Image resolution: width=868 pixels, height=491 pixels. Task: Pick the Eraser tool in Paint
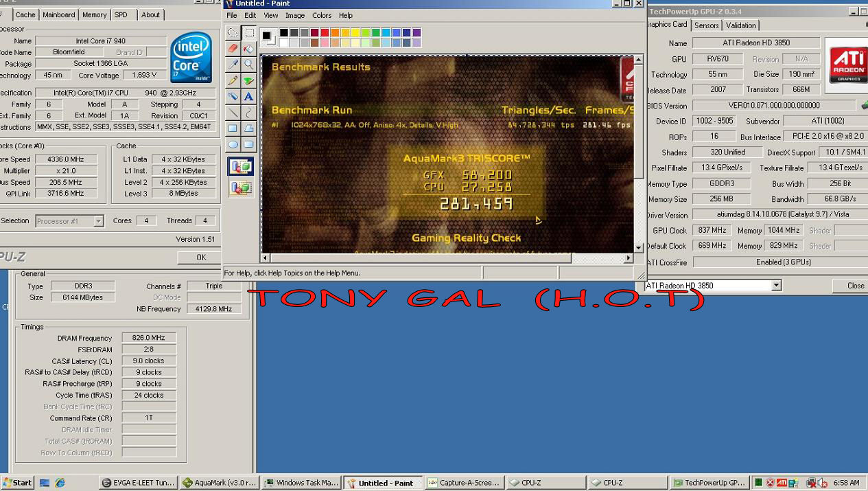coord(233,49)
